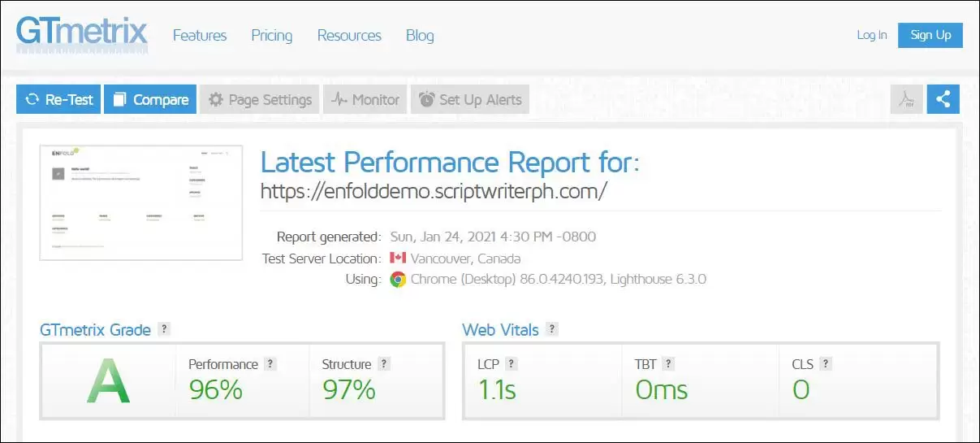Run the Re-Test button
Viewport: 980px width, 443px height.
pos(59,100)
